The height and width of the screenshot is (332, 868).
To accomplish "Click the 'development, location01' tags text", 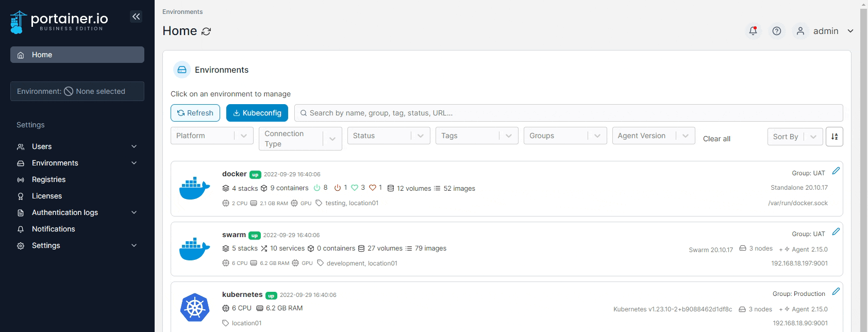I will click(362, 263).
